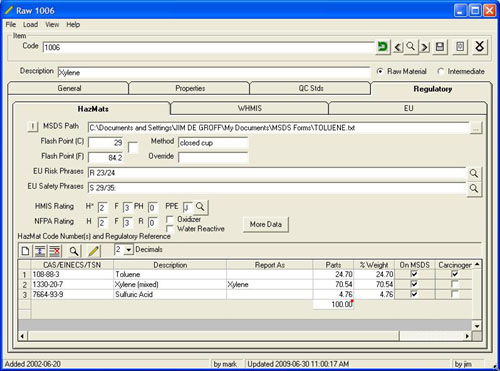Image resolution: width=500 pixels, height=371 pixels.
Task: Click the Flash Point (C) field
Action: (105, 143)
